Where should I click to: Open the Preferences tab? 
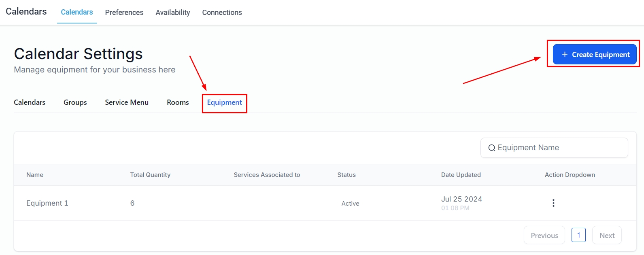[124, 13]
